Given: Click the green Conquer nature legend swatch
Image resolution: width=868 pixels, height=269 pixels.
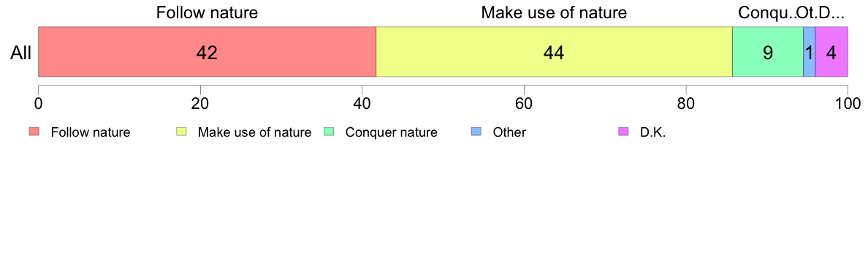Looking at the screenshot, I should (329, 132).
